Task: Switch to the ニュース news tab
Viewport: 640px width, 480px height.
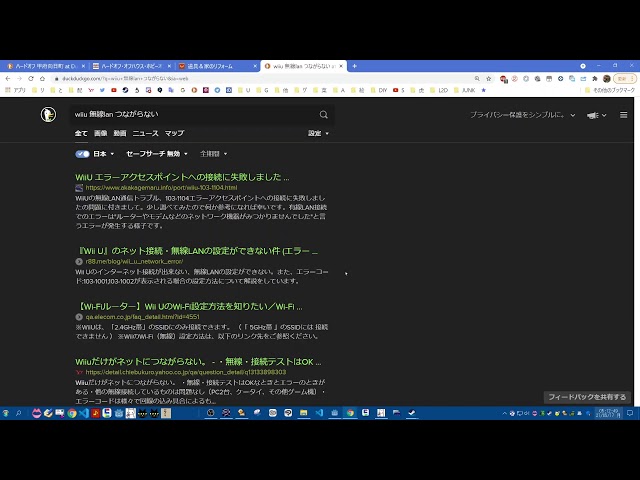Action: click(x=145, y=133)
